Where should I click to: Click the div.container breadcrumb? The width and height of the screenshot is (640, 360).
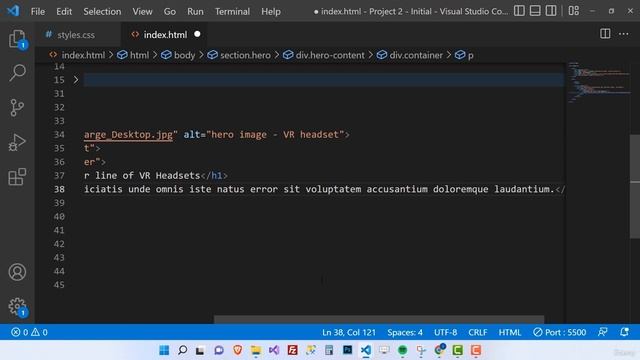pos(410,55)
